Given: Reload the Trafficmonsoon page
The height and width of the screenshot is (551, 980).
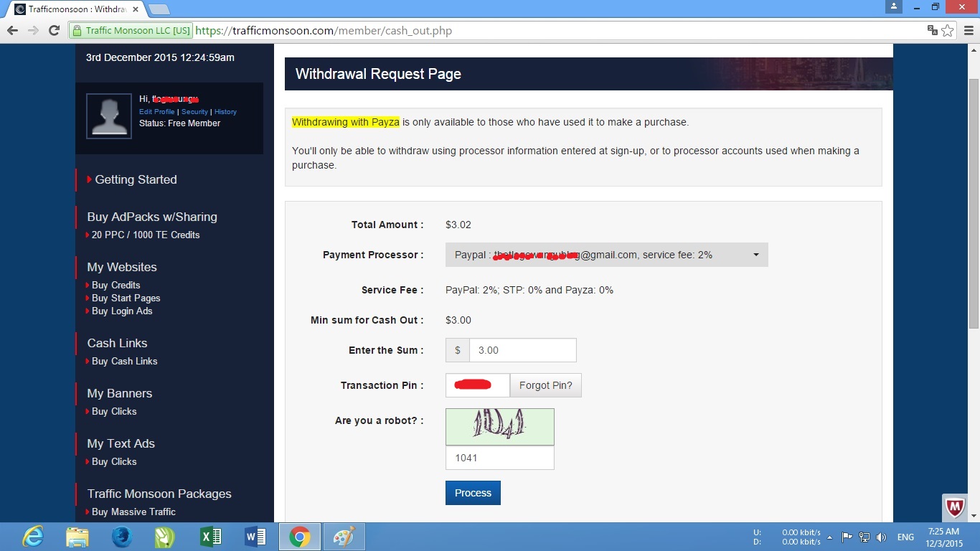Looking at the screenshot, I should [x=54, y=30].
